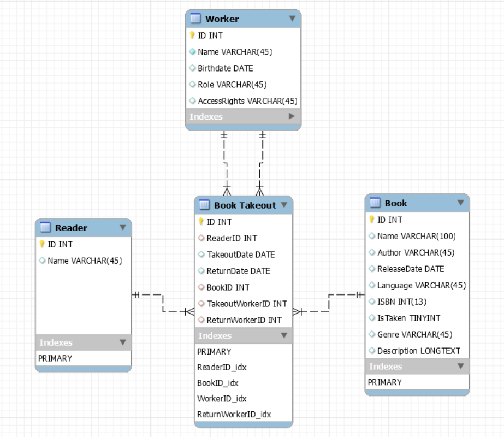504x437 pixels.
Task: Click the red diamond beside ReaderID INT
Action: pos(200,238)
